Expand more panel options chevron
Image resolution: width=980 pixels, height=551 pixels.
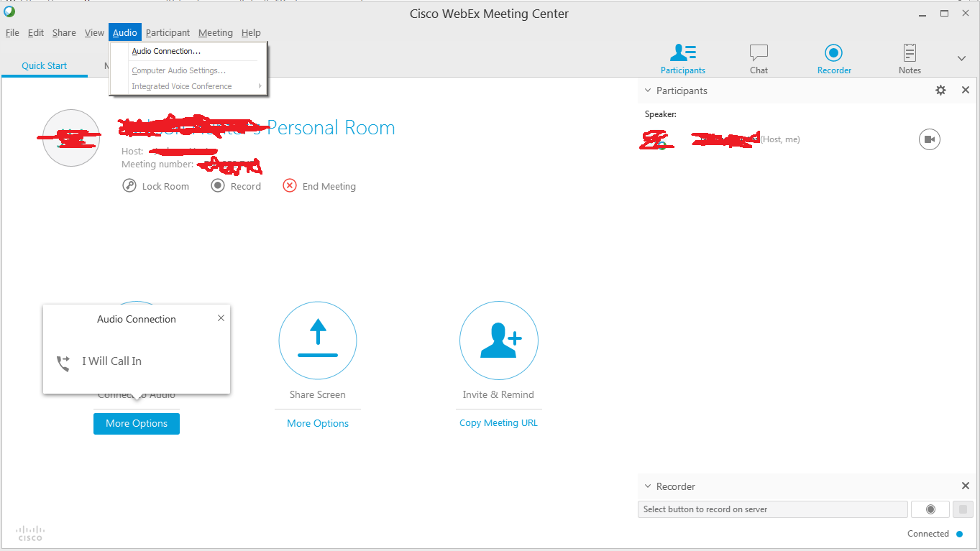point(961,58)
